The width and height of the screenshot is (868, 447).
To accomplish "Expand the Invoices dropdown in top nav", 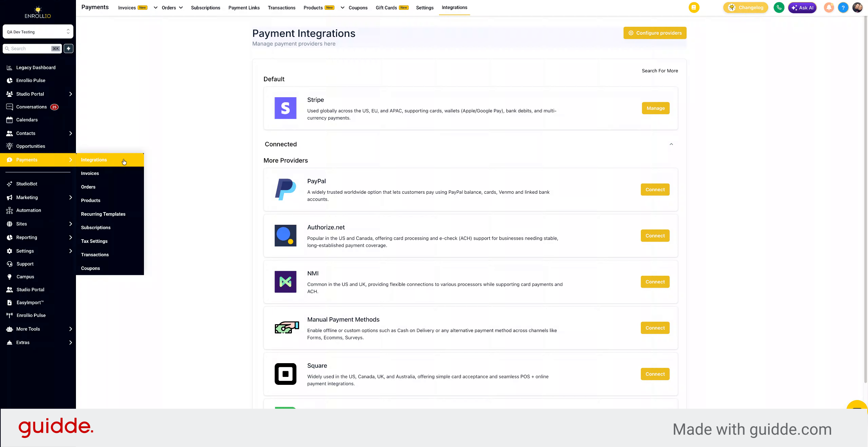I will 156,8.
